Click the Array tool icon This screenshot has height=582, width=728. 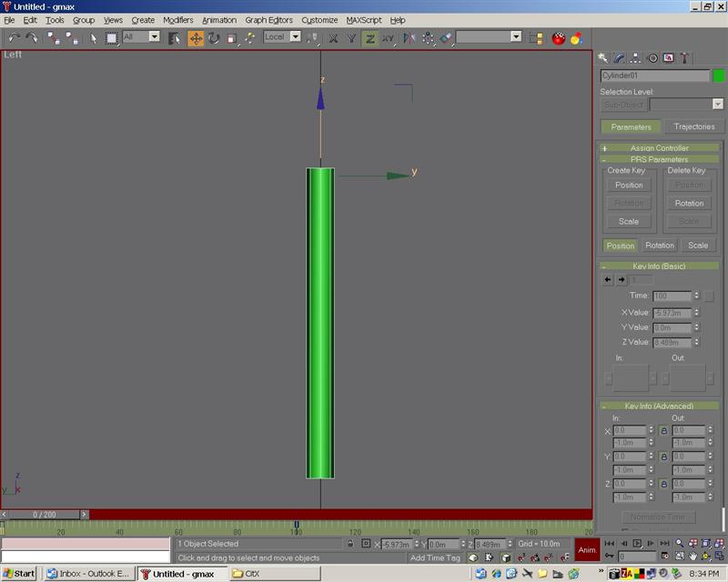[428, 38]
